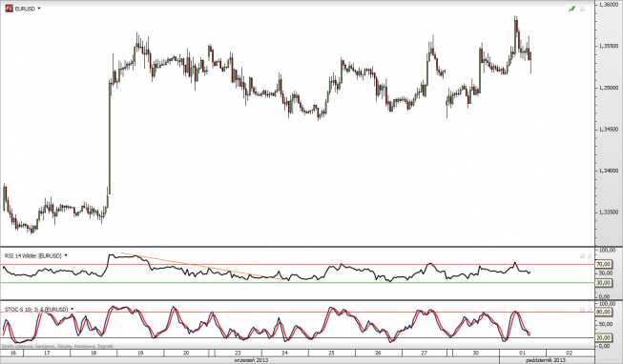
Task: Click date 26 on the time axis
Action: coord(378,353)
